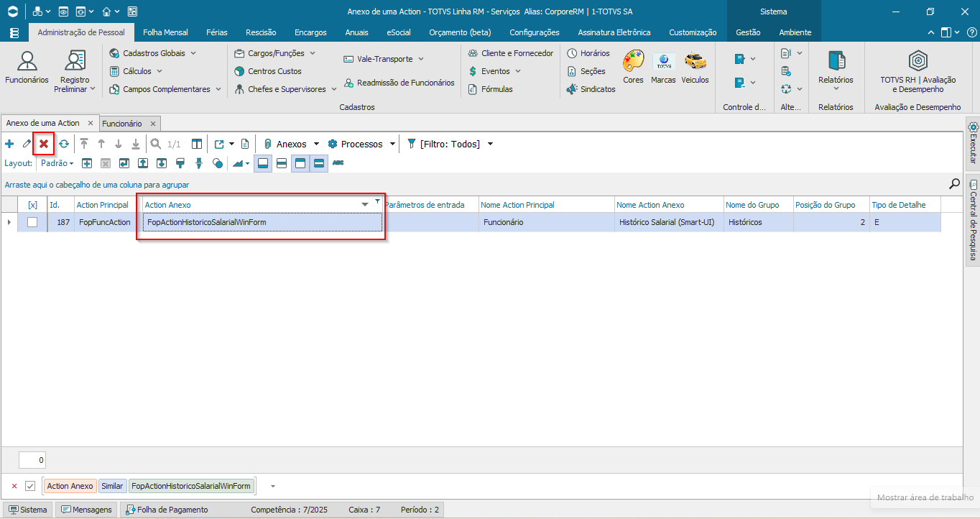Open Readmissão de Funcionários
The width and height of the screenshot is (980, 519).
tap(399, 83)
